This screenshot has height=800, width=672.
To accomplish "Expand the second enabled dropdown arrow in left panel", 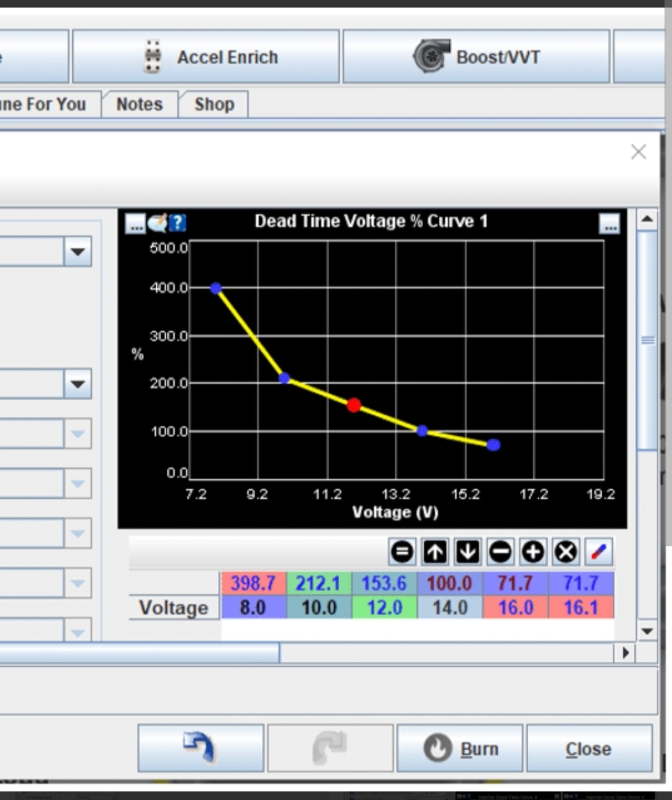I will 78,384.
